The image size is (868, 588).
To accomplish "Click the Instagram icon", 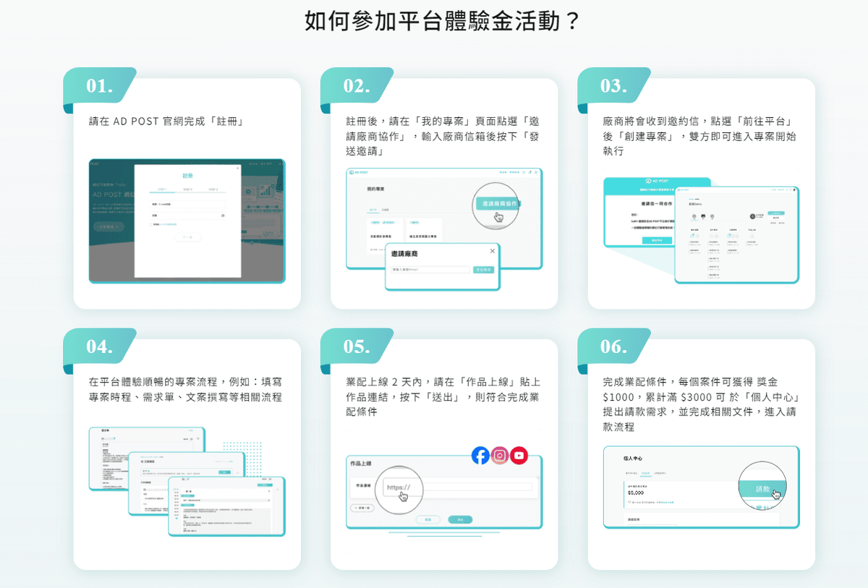I will (x=500, y=455).
